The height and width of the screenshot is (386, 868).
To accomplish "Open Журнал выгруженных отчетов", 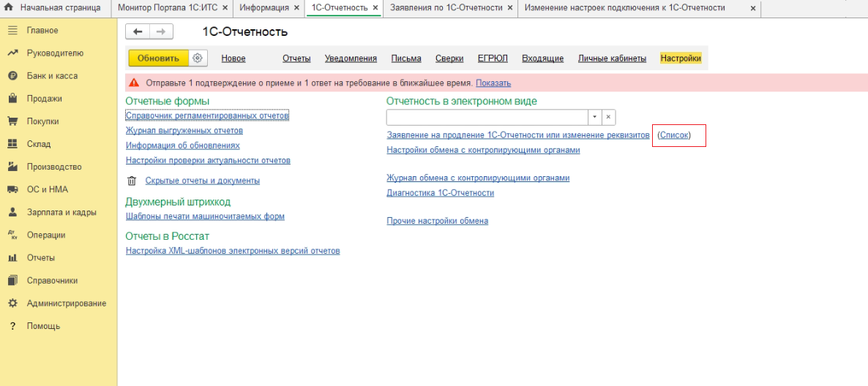I will pos(184,131).
